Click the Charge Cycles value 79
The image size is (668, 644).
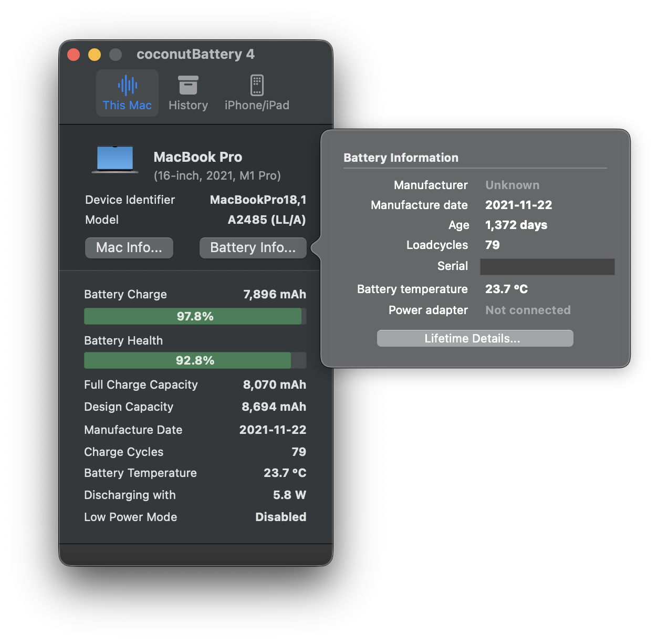pyautogui.click(x=299, y=452)
